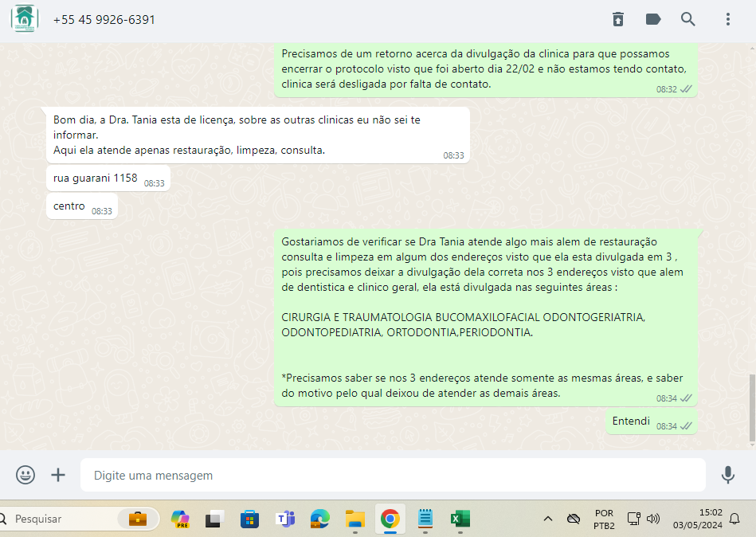Viewport: 756px width, 537px height.
Task: Select the 'Entendi' sent message
Action: [652, 421]
